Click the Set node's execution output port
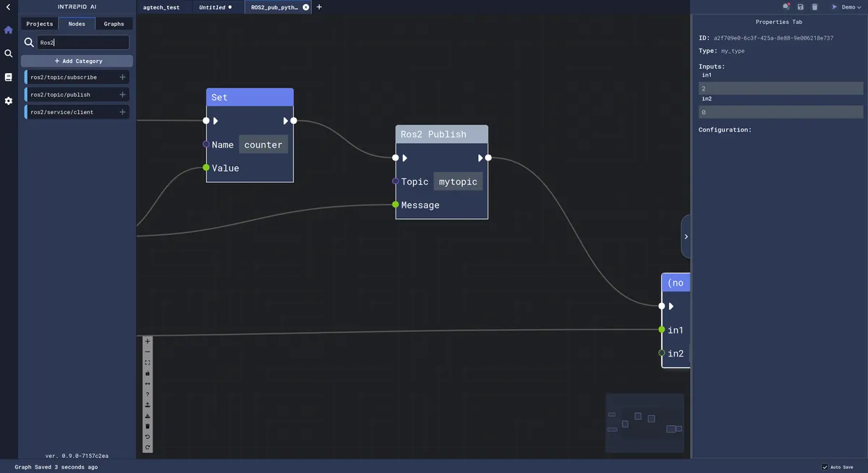The height and width of the screenshot is (473, 868). click(293, 121)
